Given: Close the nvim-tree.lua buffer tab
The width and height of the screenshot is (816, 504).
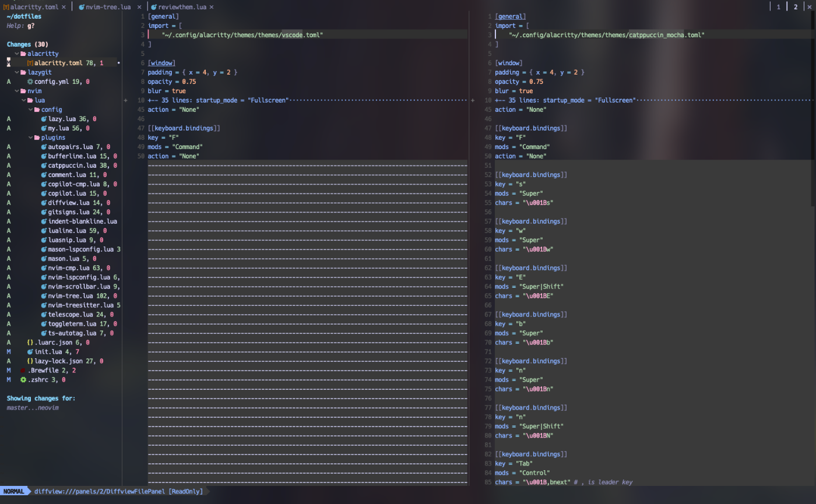Looking at the screenshot, I should [139, 7].
